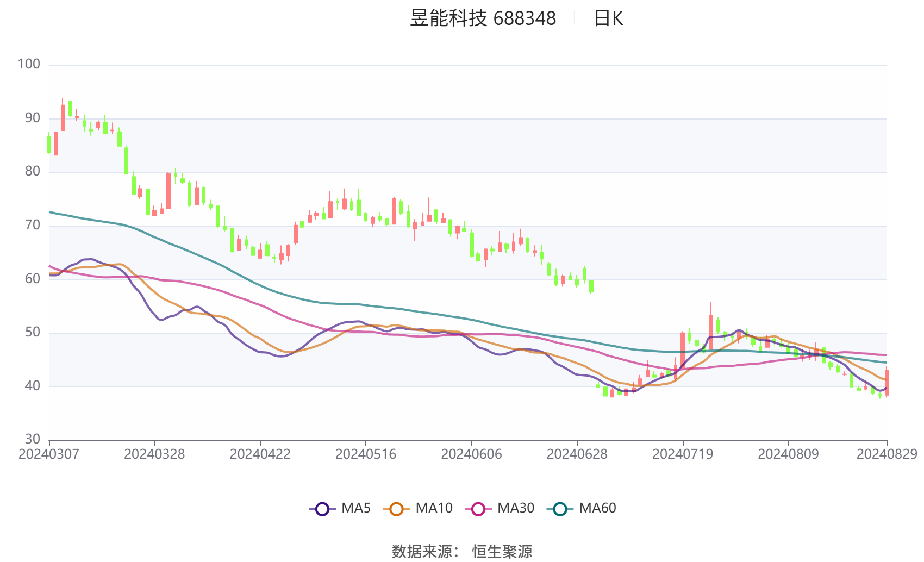Click y-axis value label 100
The image size is (924, 562).
[x=29, y=64]
